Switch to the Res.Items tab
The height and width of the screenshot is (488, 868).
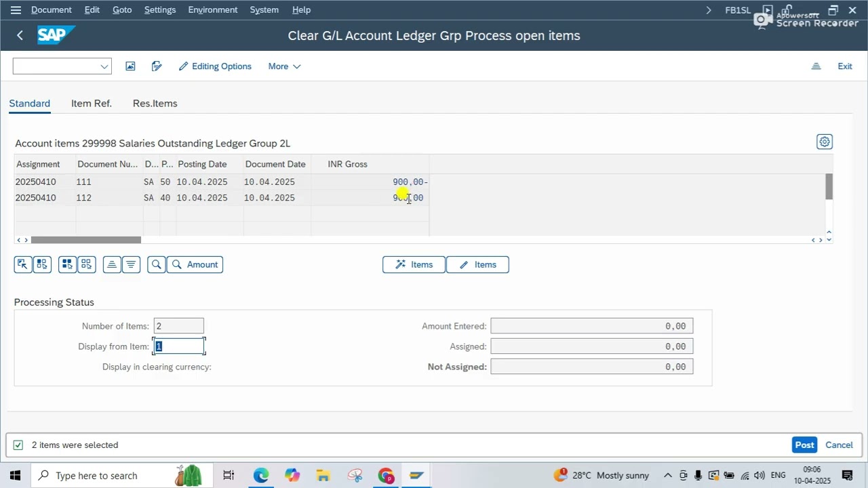155,104
